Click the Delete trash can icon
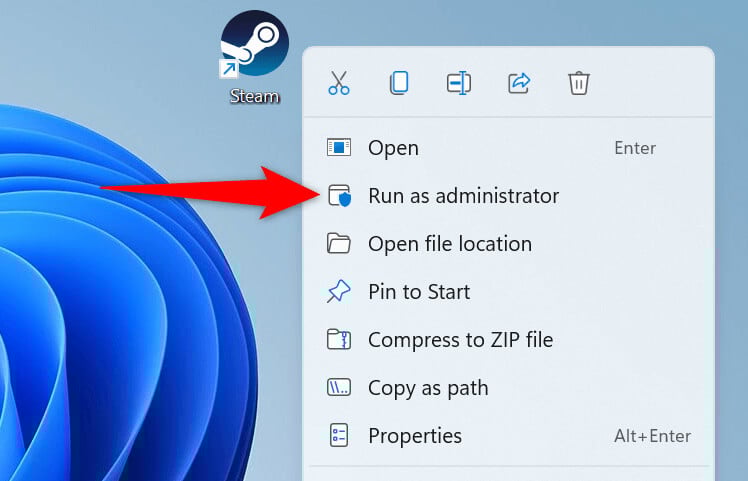Image resolution: width=748 pixels, height=481 pixels. (x=579, y=83)
